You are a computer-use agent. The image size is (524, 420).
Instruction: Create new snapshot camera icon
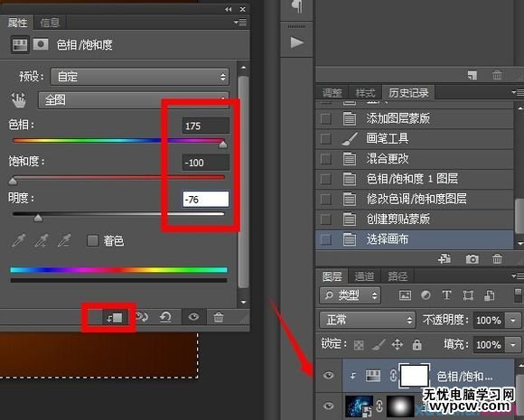pyautogui.click(x=472, y=259)
